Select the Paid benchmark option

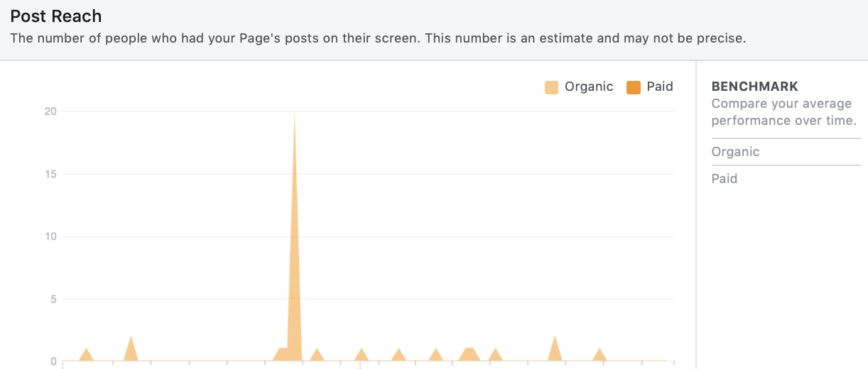[x=786, y=179]
